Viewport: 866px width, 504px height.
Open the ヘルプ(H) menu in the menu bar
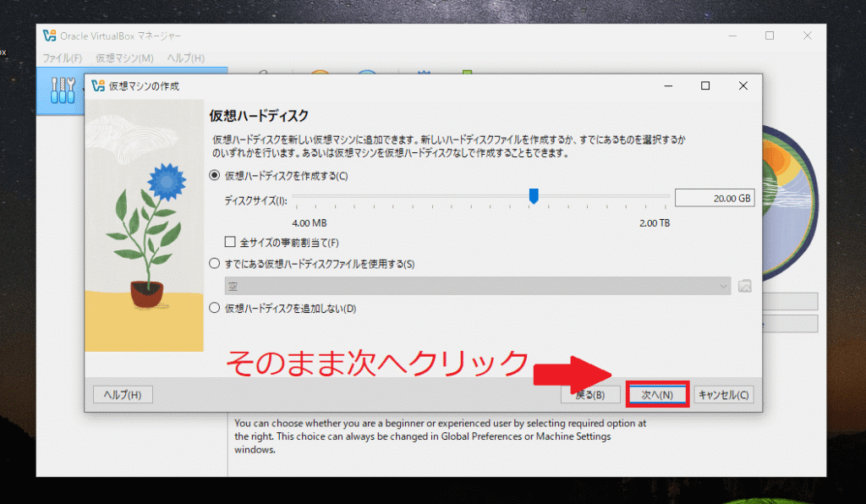coord(185,58)
